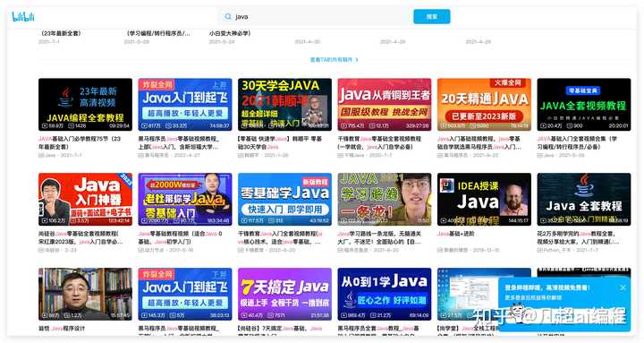Click play-count icon on '30天学会JAVA' thumbnail

[x=244, y=126]
